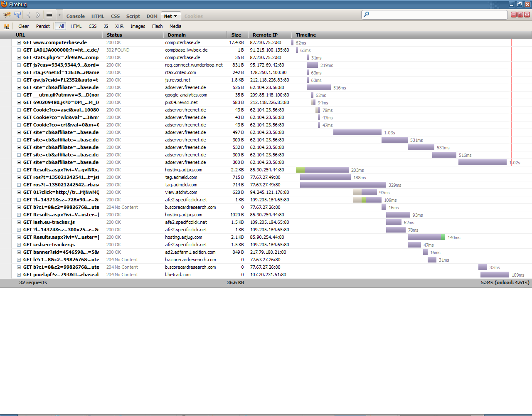Expand the GET stats.php request row

coord(19,57)
